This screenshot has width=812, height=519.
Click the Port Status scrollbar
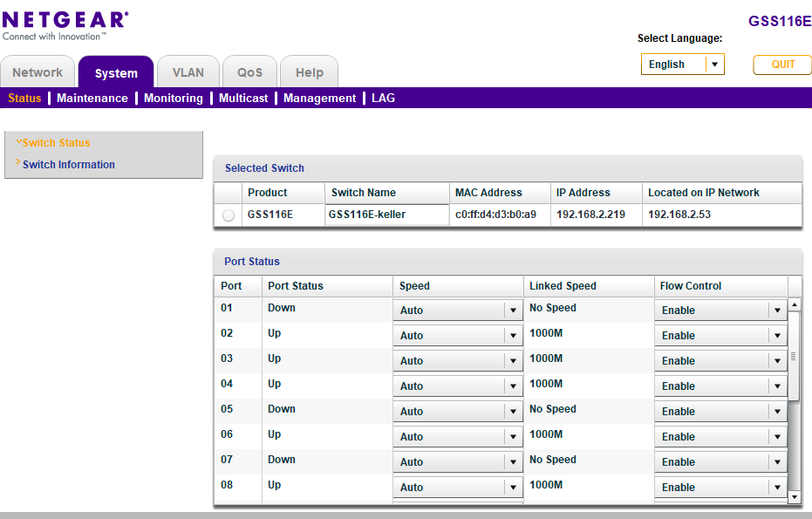coord(794,359)
